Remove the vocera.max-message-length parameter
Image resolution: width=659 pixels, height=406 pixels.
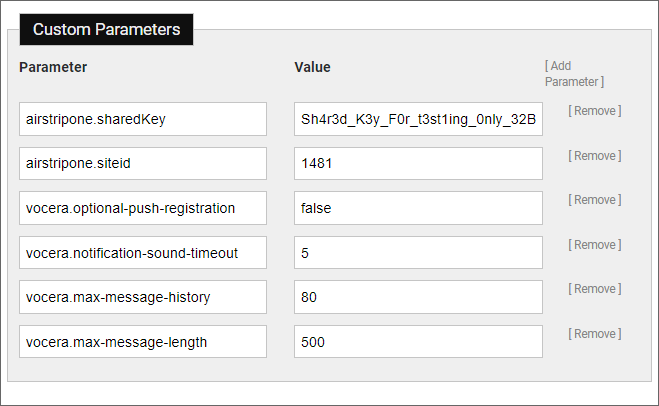coord(595,334)
